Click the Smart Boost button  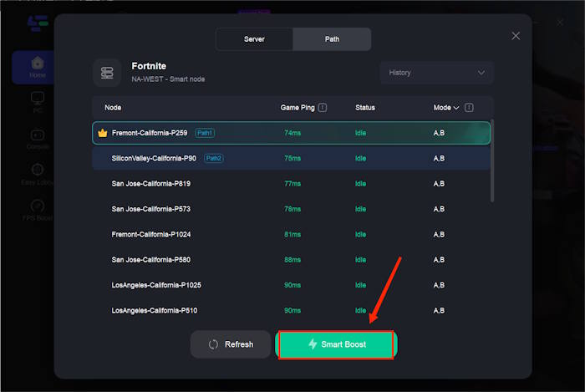pyautogui.click(x=336, y=344)
